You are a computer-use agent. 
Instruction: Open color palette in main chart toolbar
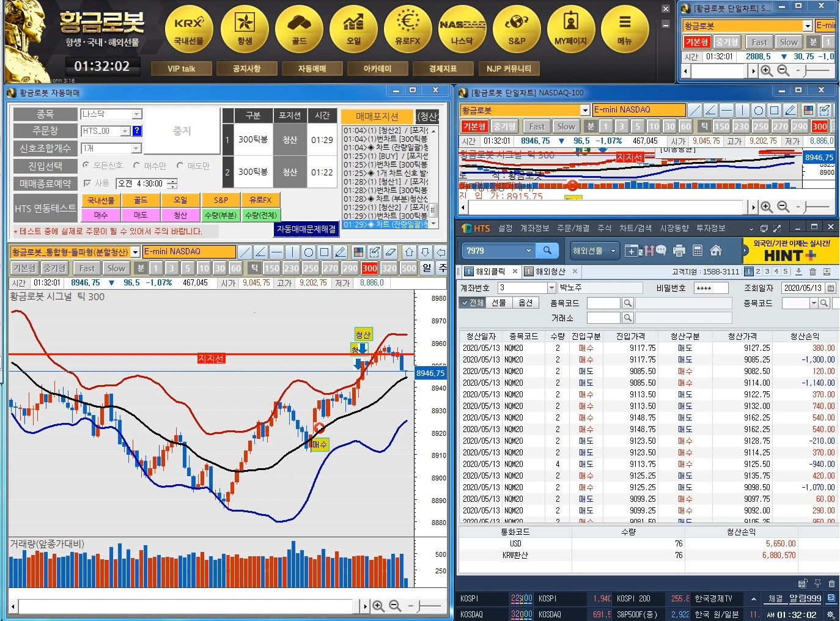tap(359, 252)
